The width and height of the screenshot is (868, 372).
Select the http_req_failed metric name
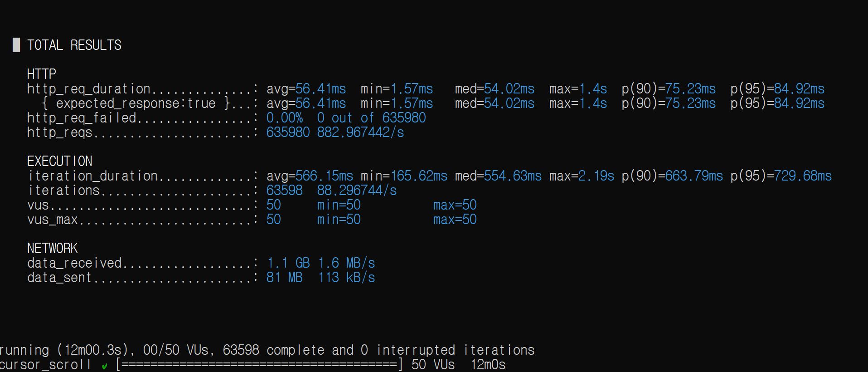(82, 118)
